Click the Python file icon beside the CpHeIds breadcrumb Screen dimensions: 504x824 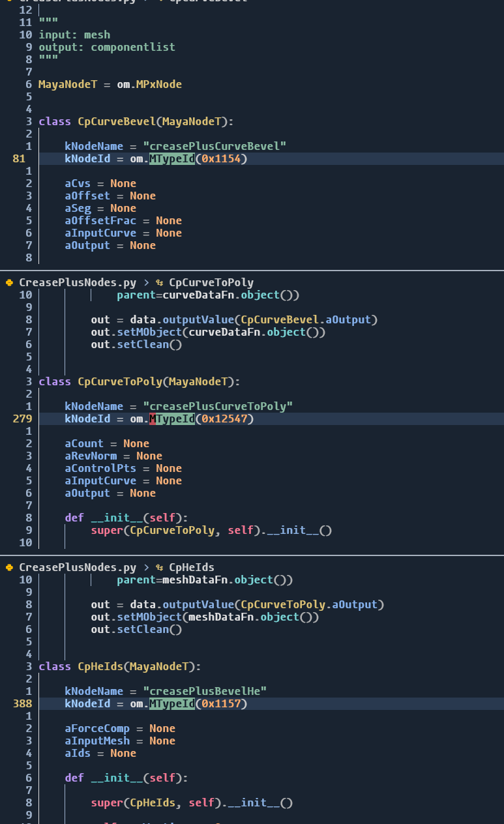[9, 567]
